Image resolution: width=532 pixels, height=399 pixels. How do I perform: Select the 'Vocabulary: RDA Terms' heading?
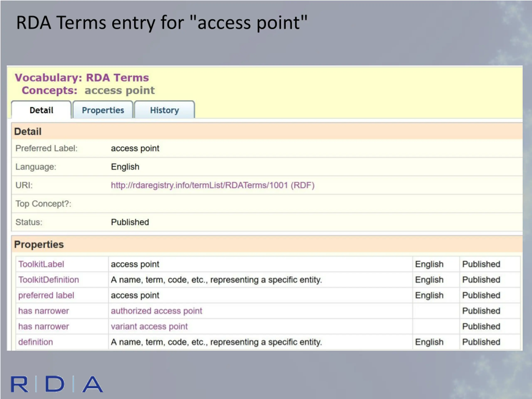click(82, 78)
